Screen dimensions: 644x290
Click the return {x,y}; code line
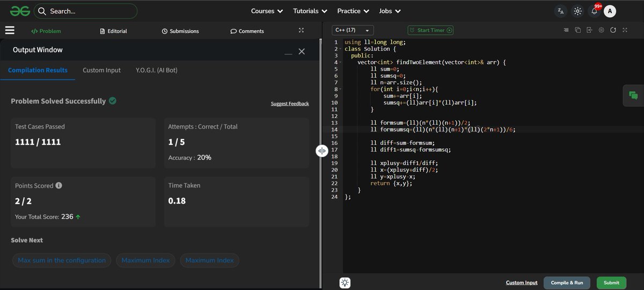391,183
